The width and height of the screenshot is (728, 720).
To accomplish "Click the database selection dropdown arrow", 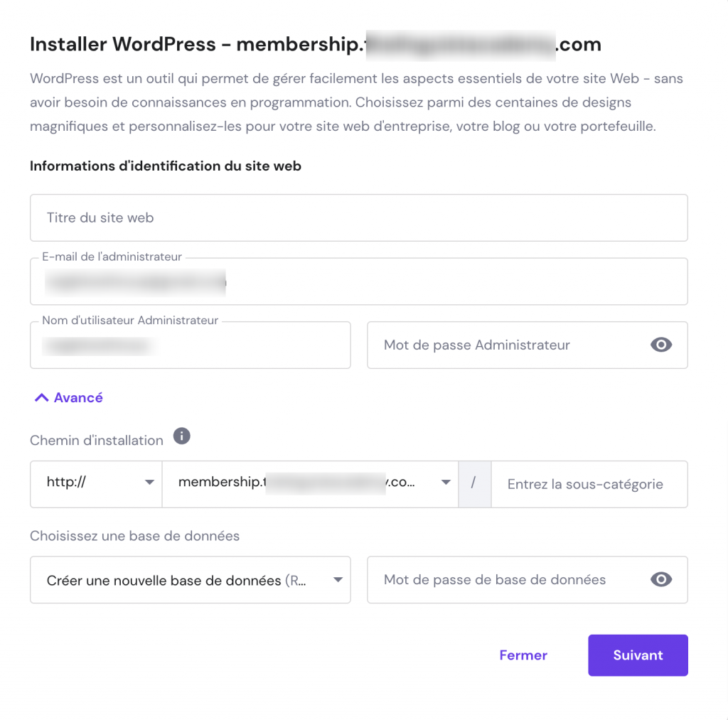I will click(x=338, y=579).
